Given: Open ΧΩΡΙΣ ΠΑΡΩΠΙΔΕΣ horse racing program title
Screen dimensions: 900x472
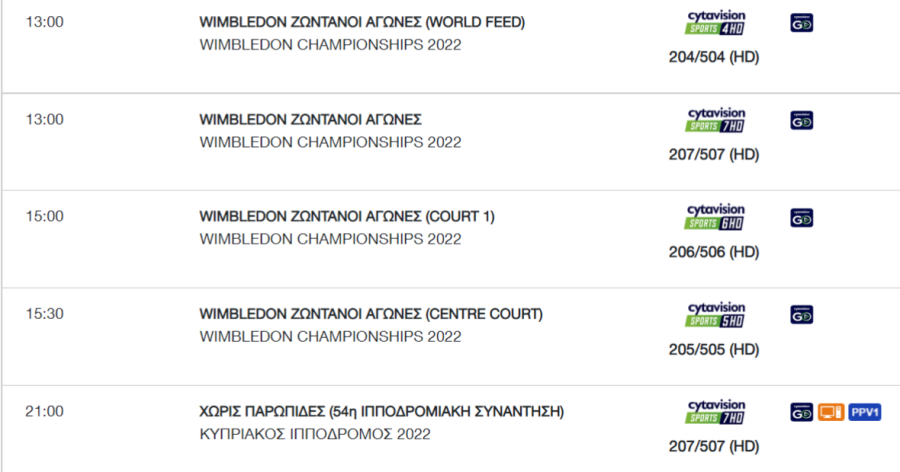Looking at the screenshot, I should coord(382,412).
